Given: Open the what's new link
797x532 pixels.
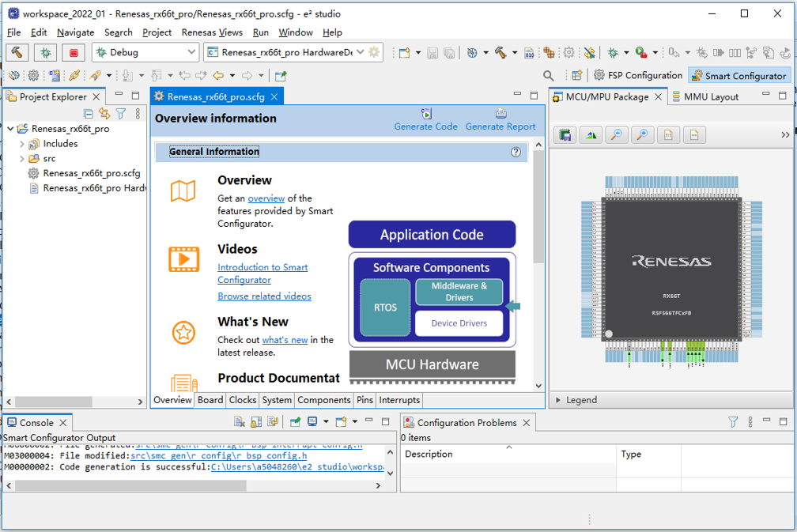Looking at the screenshot, I should (x=285, y=340).
